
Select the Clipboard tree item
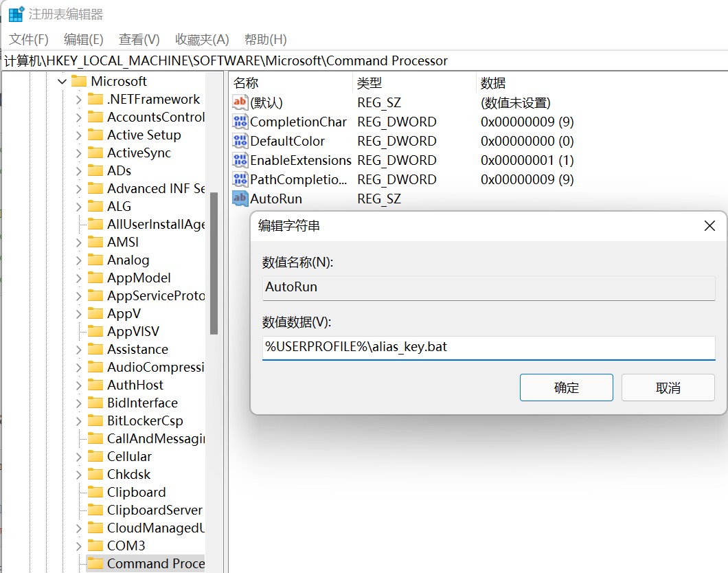click(x=137, y=492)
